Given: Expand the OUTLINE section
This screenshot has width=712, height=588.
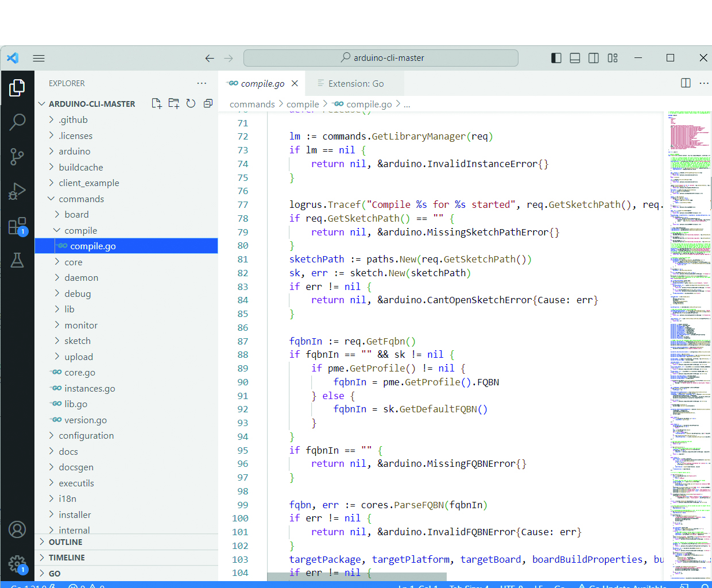Looking at the screenshot, I should click(x=65, y=542).
